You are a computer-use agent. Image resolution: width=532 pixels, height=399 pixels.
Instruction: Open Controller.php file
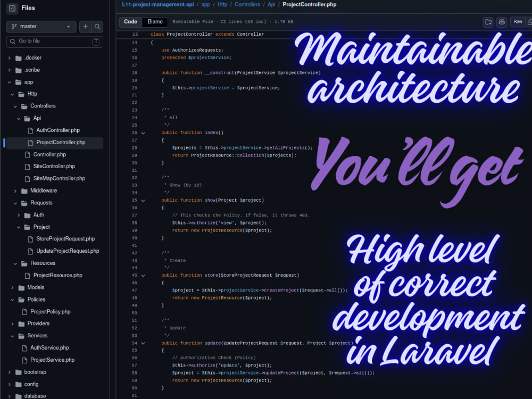pyautogui.click(x=49, y=155)
